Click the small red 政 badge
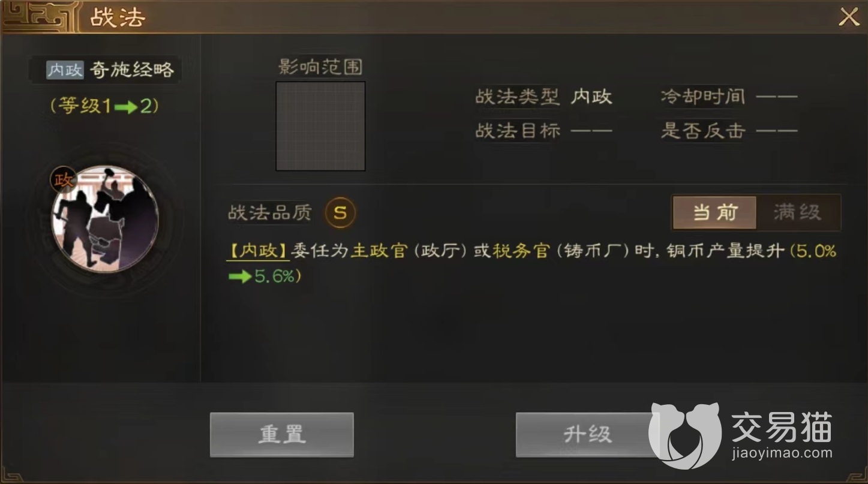Image resolution: width=868 pixels, height=484 pixels. [x=64, y=179]
